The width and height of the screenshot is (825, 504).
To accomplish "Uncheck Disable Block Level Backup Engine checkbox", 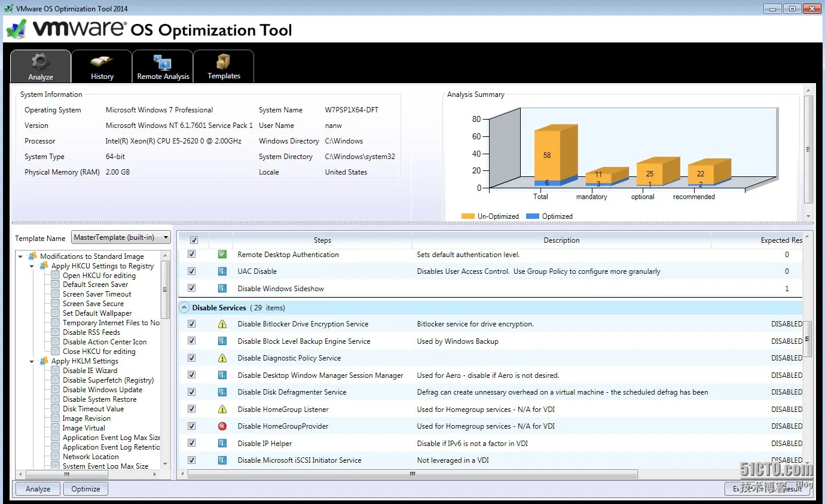I will pyautogui.click(x=192, y=341).
